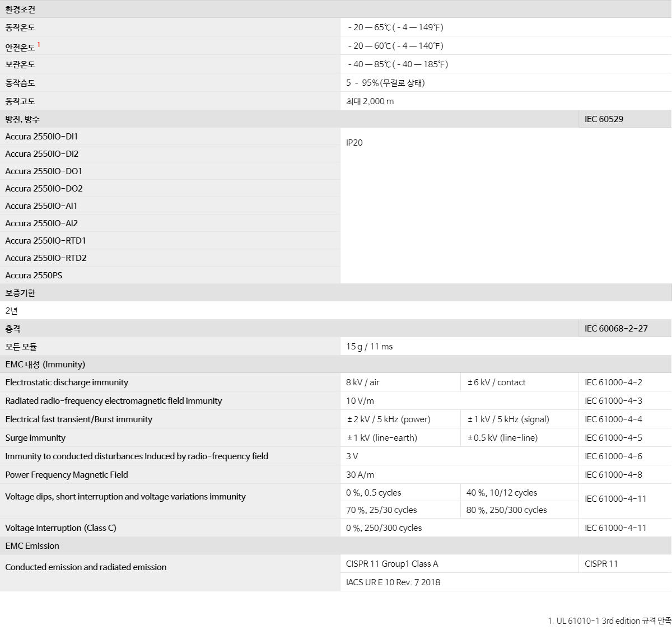Select the Power Frequency Magnetic Field label

67,475
